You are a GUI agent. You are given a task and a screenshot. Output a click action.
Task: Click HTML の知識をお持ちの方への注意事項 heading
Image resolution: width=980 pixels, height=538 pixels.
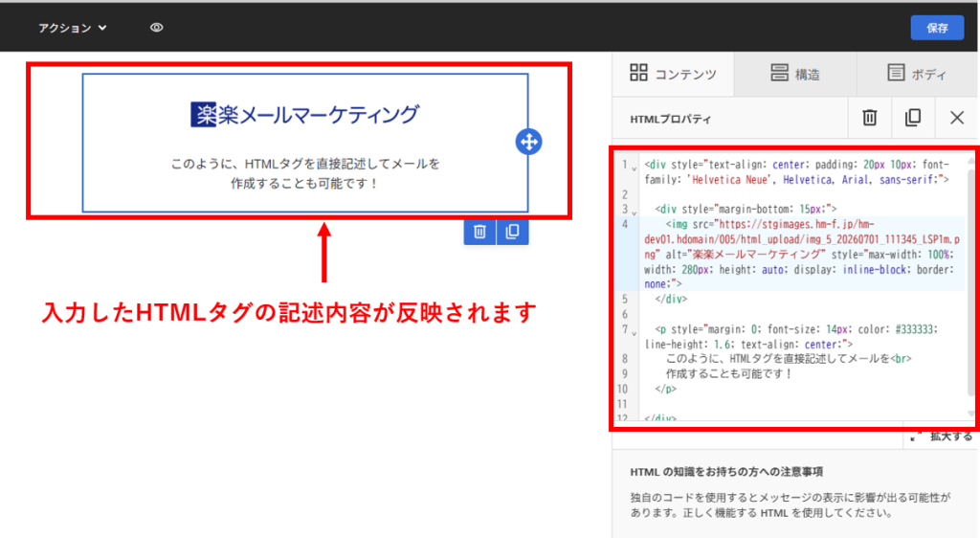coord(726,472)
